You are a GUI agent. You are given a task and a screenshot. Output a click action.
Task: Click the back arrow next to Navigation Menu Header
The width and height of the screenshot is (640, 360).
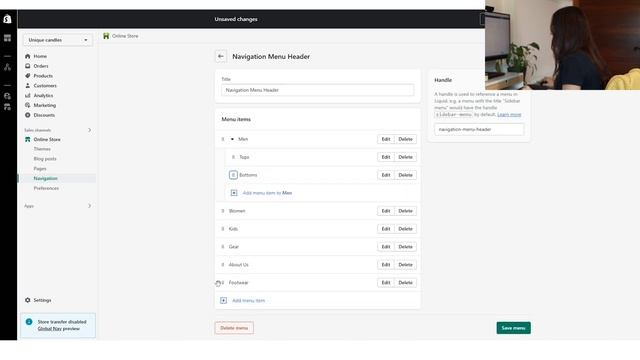221,56
